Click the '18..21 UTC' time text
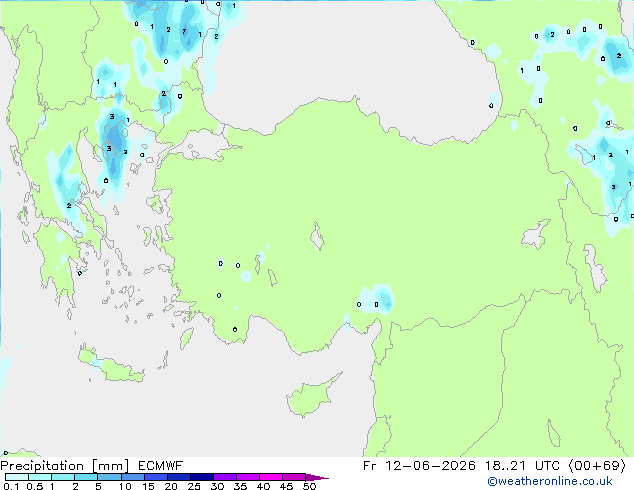The height and width of the screenshot is (490, 634). click(x=522, y=466)
